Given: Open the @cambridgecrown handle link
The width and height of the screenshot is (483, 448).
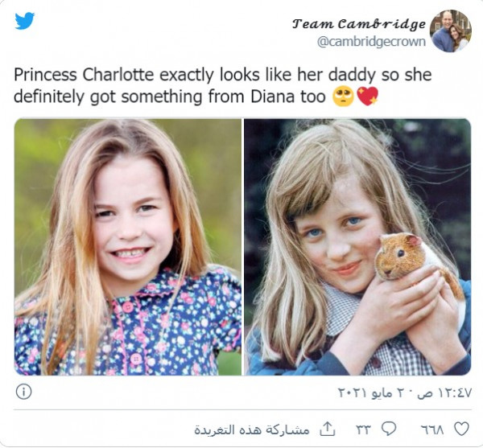Looking at the screenshot, I should pos(371,42).
